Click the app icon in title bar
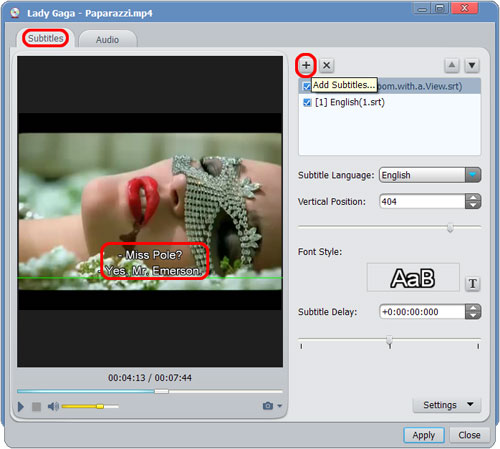 [14, 13]
